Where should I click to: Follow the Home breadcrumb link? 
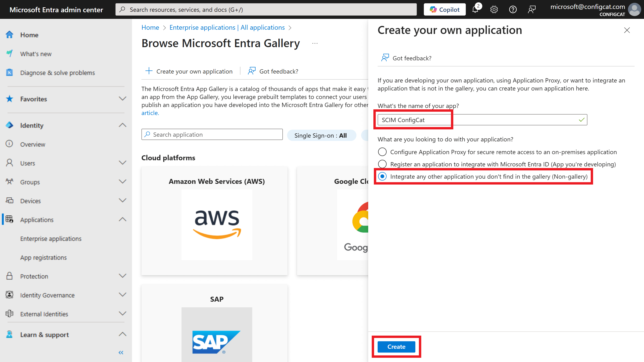tap(150, 28)
